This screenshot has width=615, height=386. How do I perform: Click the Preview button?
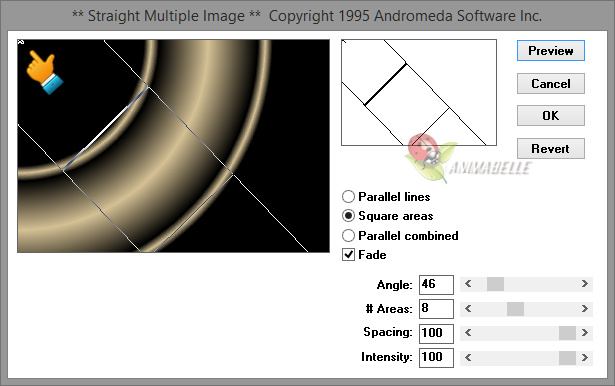coord(551,51)
